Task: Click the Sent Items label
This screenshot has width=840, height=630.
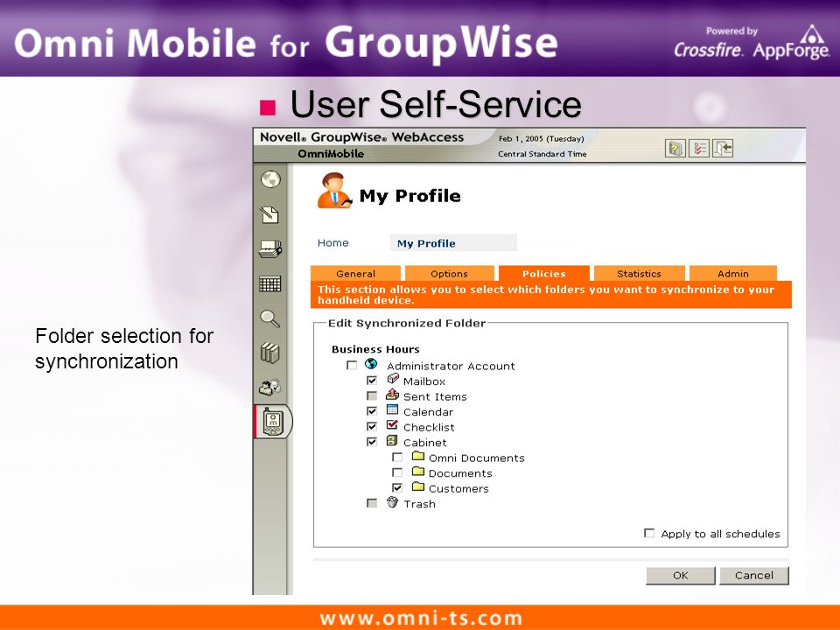Action: [435, 397]
